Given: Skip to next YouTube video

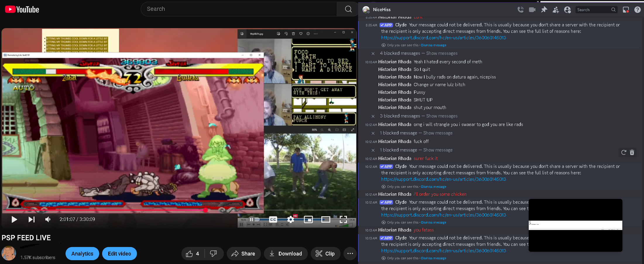Looking at the screenshot, I should (31, 219).
